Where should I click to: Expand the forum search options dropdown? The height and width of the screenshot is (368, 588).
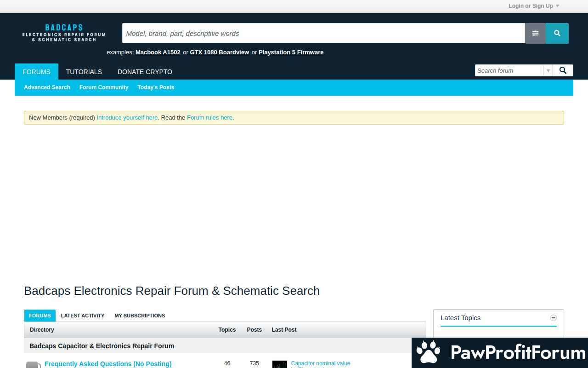point(548,70)
